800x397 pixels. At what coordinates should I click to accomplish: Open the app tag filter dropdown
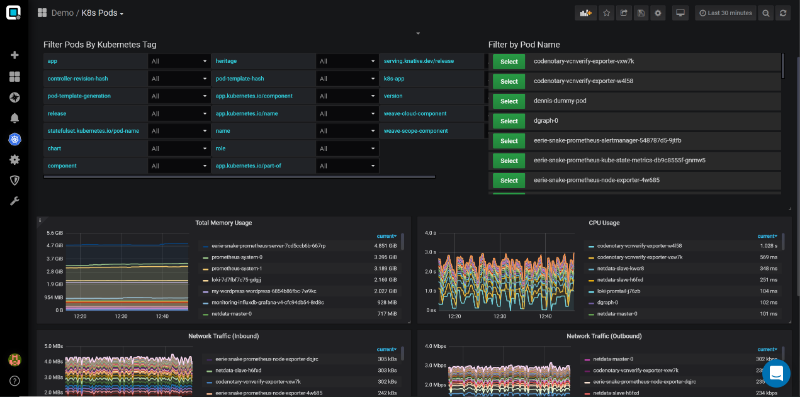click(180, 61)
